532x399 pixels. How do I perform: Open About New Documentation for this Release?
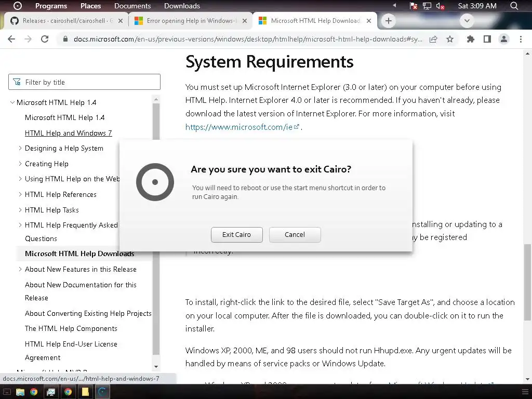click(81, 291)
